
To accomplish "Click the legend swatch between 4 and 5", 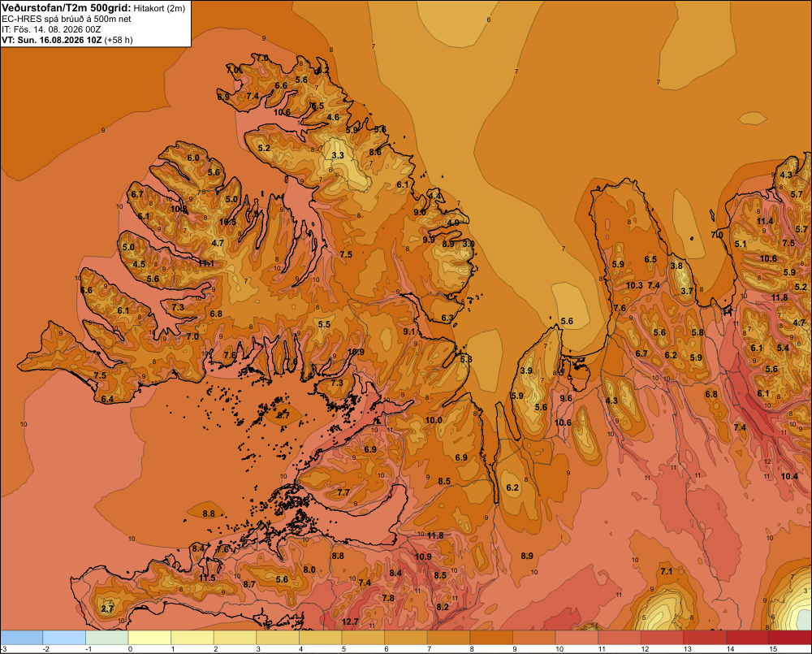I will 321,638.
